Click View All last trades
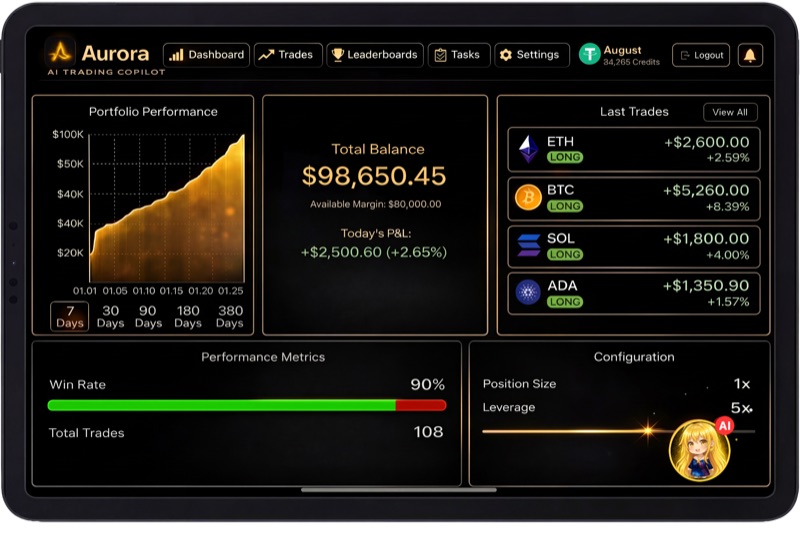Image resolution: width=800 pixels, height=536 pixels. 730,112
